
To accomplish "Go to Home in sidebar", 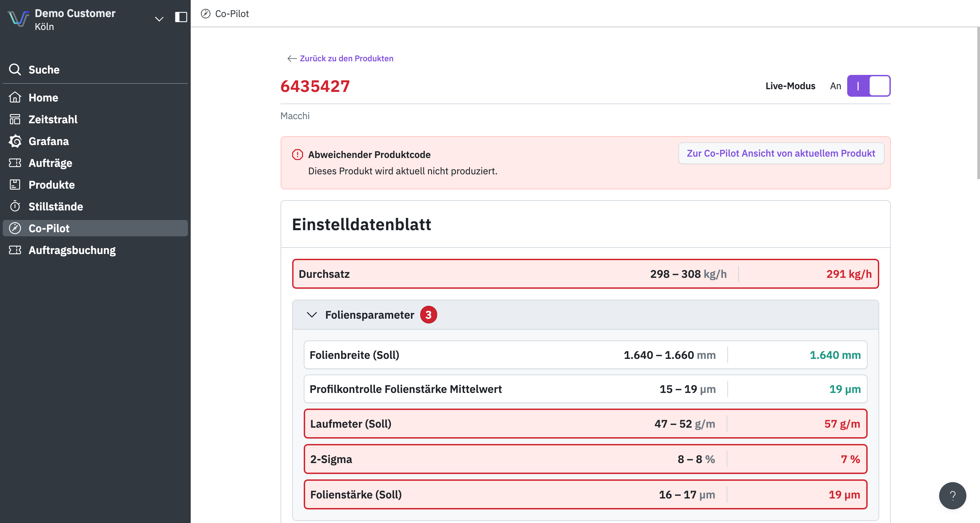I will pyautogui.click(x=95, y=97).
